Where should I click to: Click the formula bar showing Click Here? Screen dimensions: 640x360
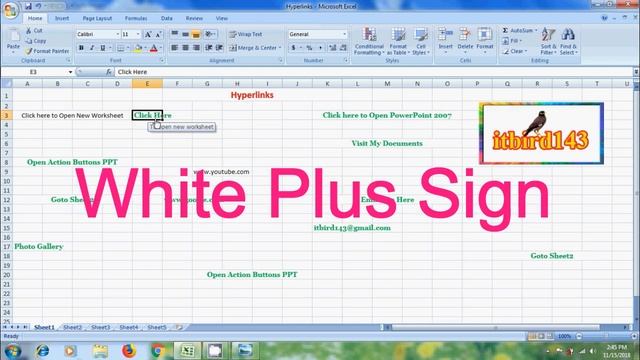pos(373,72)
